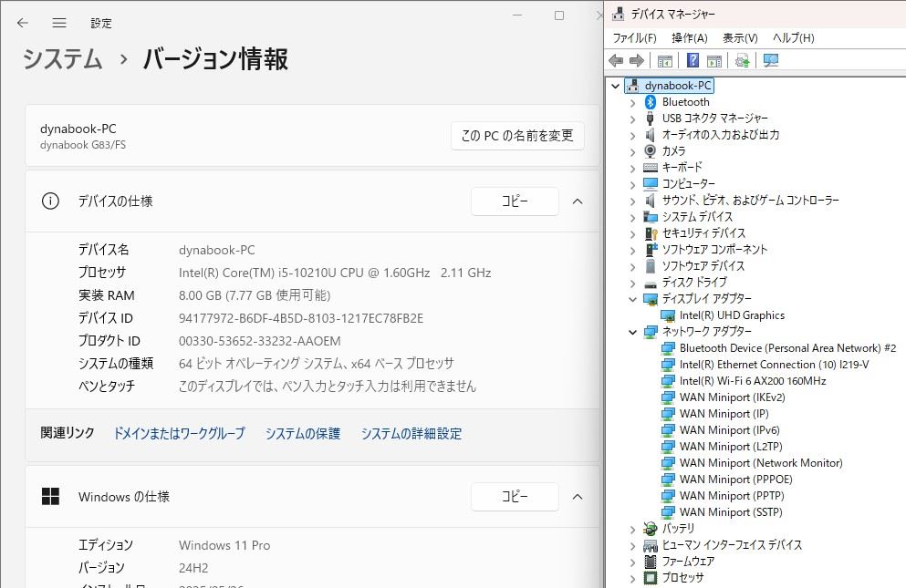
Task: Click the security devices key icon
Action: 651,233
